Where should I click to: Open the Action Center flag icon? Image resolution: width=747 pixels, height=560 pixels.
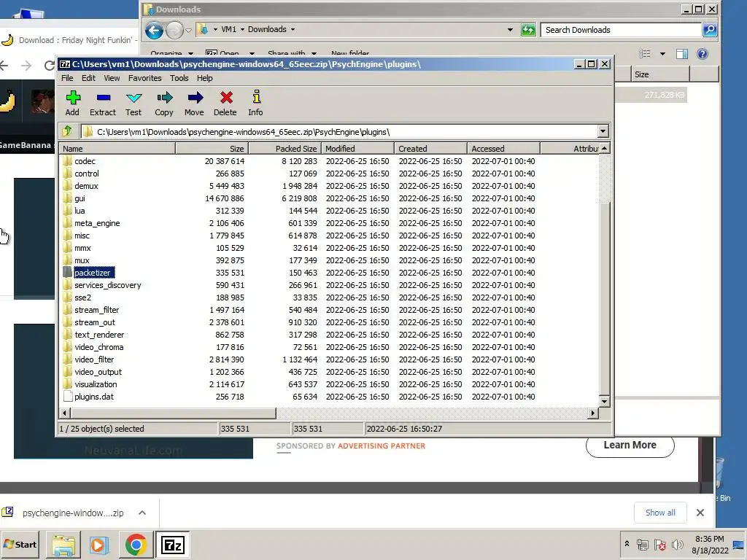659,545
